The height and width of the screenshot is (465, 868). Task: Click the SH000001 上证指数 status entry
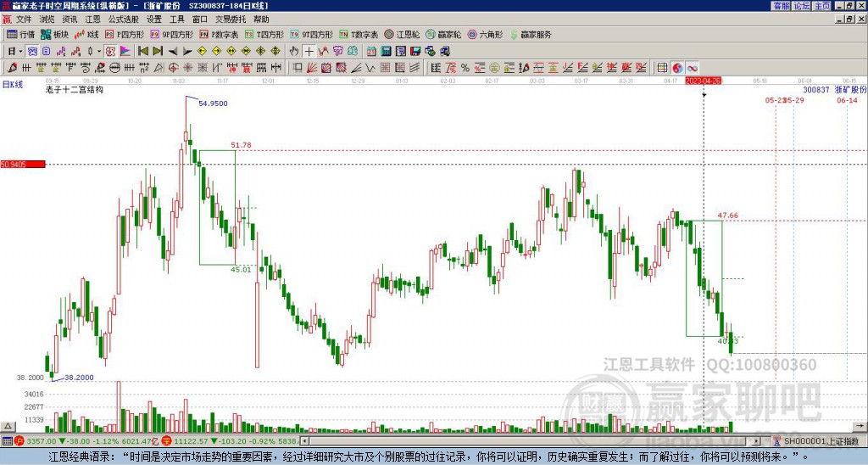(821, 441)
